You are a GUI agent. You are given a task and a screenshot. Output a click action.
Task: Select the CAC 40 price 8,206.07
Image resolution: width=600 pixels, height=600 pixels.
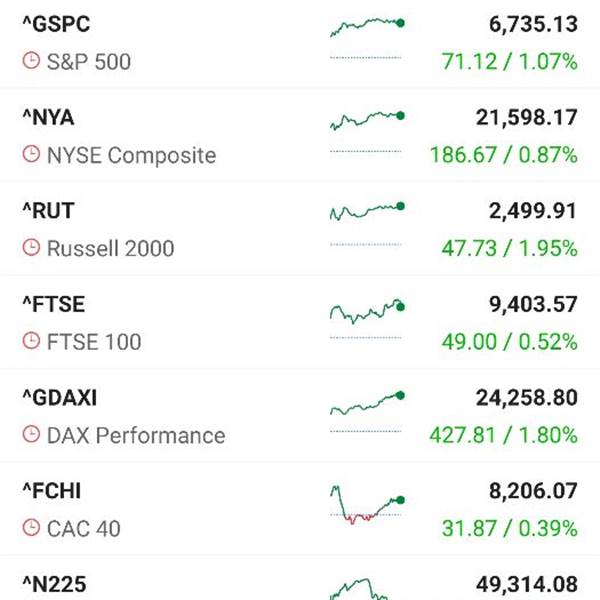pyautogui.click(x=527, y=491)
